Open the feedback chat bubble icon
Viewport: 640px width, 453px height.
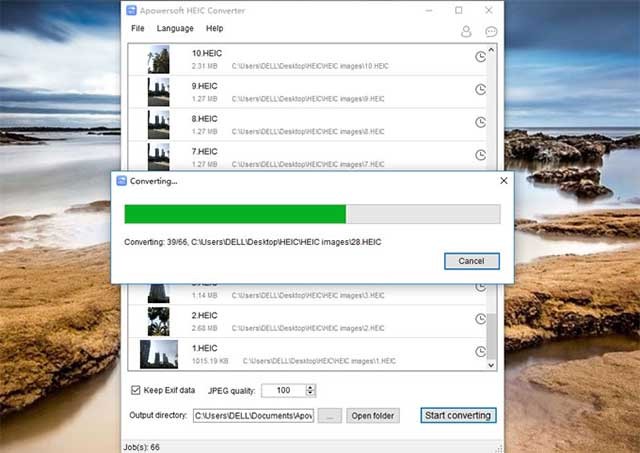491,31
